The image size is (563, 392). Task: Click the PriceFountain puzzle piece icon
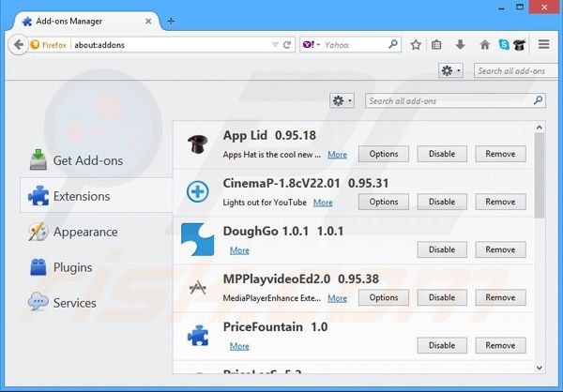pyautogui.click(x=198, y=336)
